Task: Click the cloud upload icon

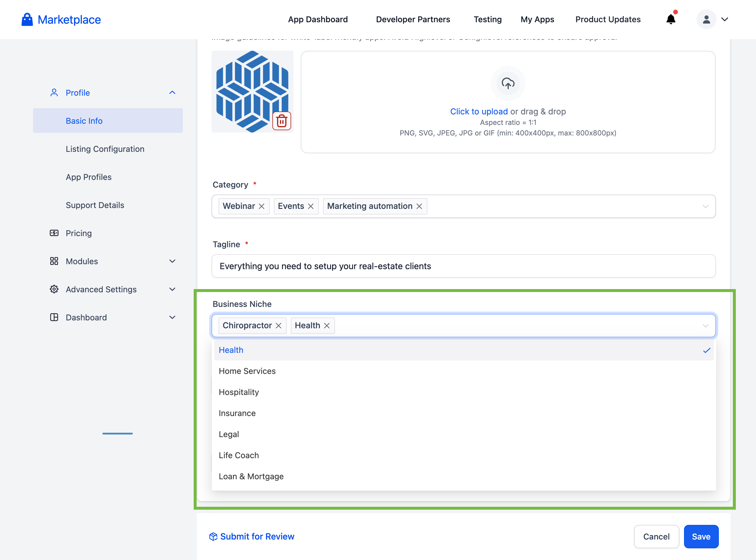Action: click(x=508, y=83)
